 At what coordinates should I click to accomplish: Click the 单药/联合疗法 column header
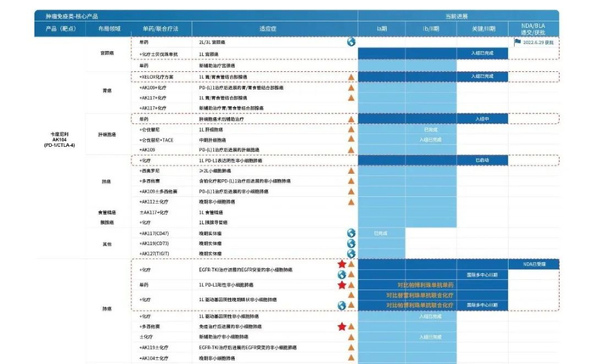click(x=160, y=28)
